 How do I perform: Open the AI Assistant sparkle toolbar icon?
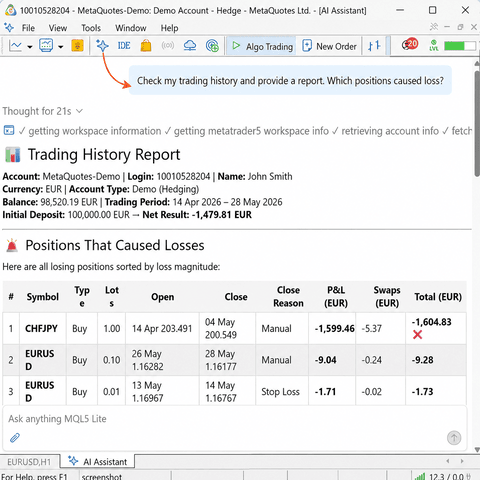pos(102,46)
